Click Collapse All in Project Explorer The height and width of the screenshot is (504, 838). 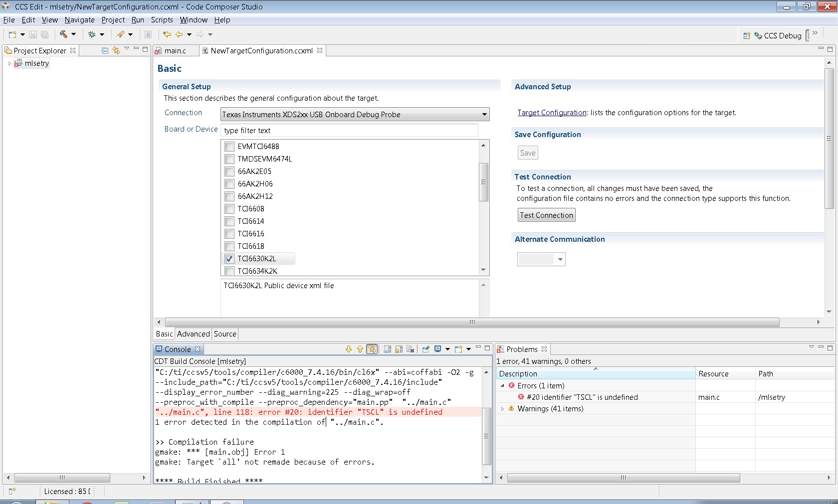[x=105, y=50]
